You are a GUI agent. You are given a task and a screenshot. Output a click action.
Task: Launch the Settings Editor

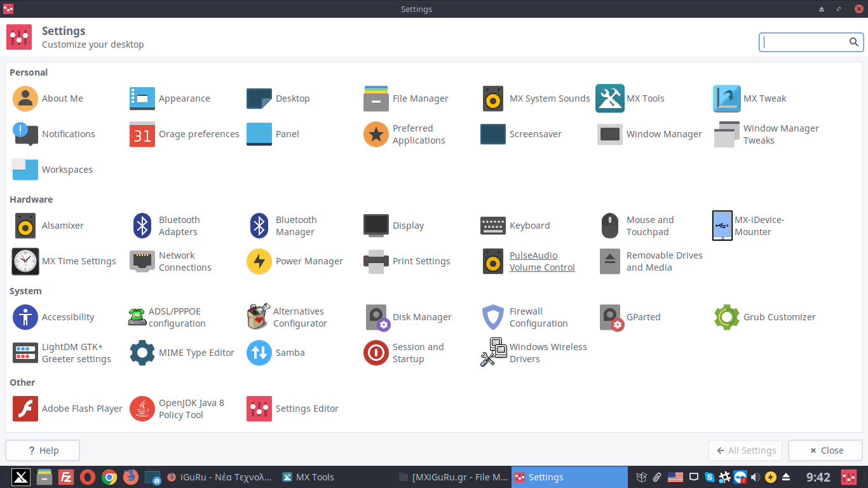coord(292,409)
